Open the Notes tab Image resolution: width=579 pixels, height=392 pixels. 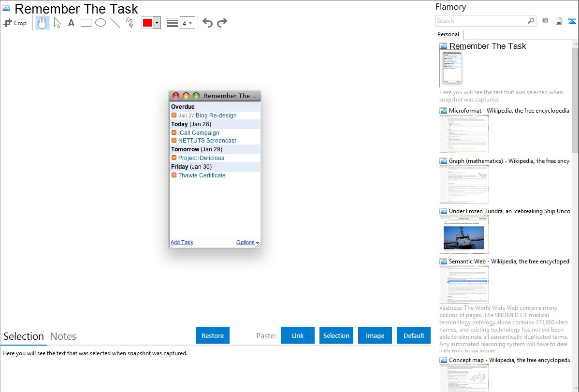(x=63, y=336)
